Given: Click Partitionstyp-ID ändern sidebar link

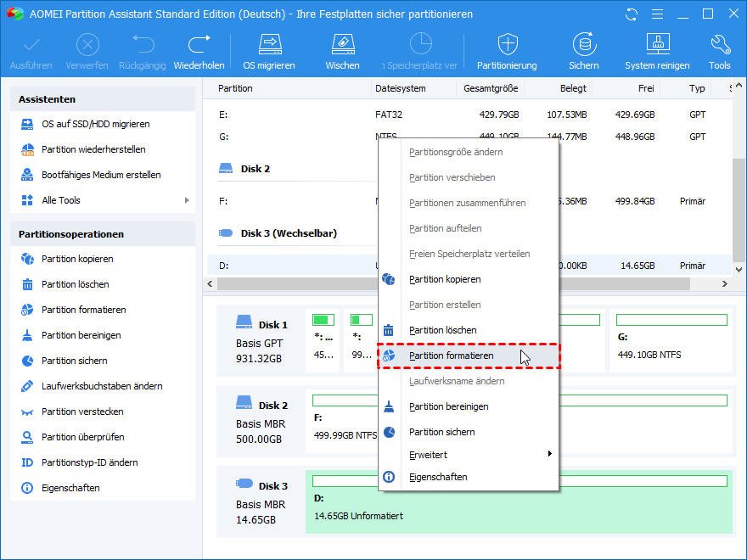Looking at the screenshot, I should (90, 462).
